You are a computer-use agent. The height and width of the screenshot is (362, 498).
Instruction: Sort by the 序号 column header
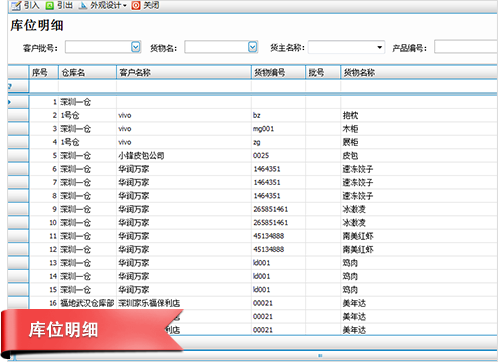44,72
